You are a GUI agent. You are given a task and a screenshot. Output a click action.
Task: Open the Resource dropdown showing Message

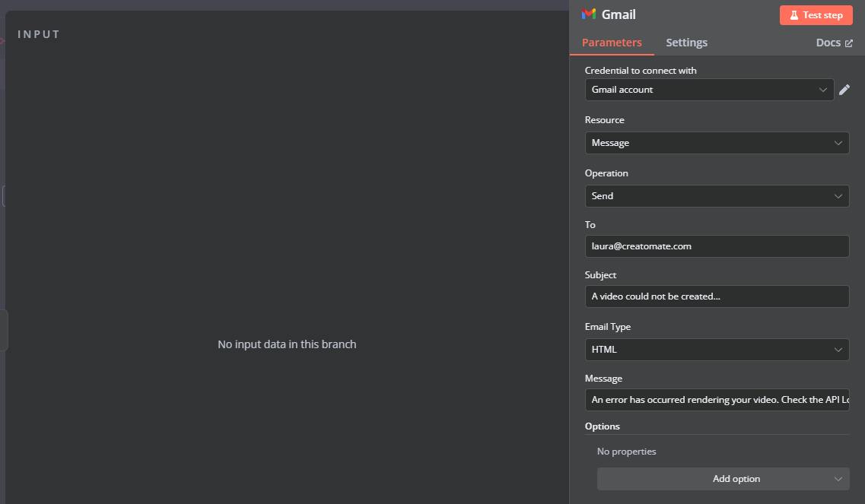(717, 143)
